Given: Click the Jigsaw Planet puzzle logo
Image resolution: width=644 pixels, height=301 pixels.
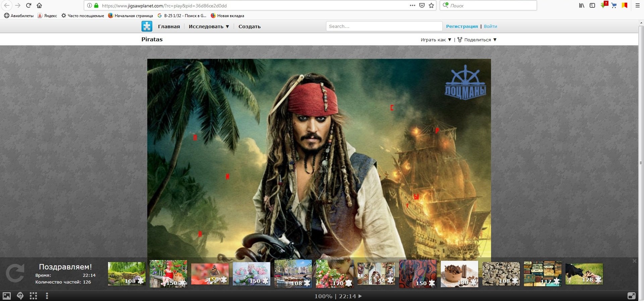Looking at the screenshot, I should pos(147,26).
